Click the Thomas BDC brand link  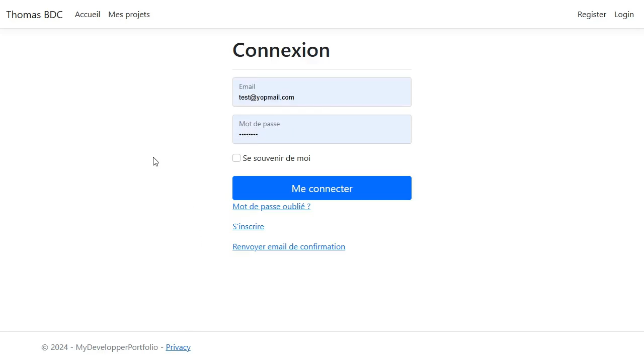pos(34,15)
